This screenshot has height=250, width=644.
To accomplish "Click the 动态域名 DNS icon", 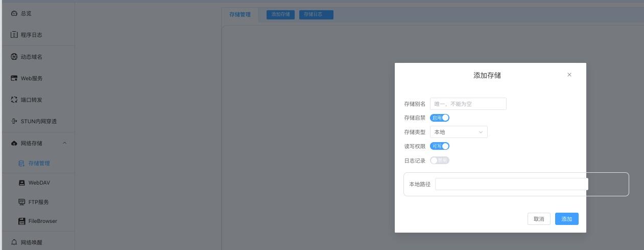I will [14, 57].
